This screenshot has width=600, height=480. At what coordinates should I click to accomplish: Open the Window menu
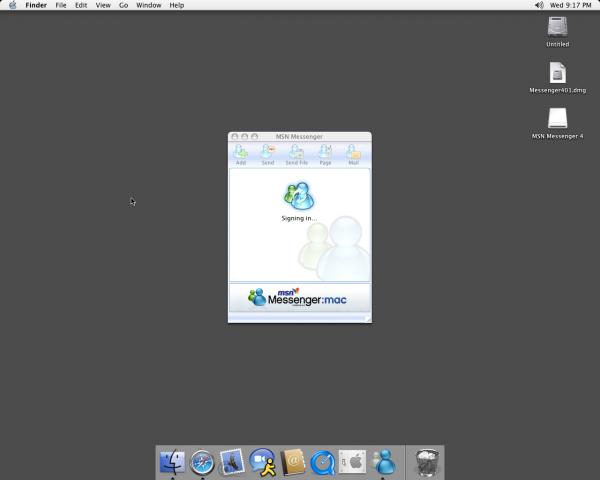pos(148,5)
